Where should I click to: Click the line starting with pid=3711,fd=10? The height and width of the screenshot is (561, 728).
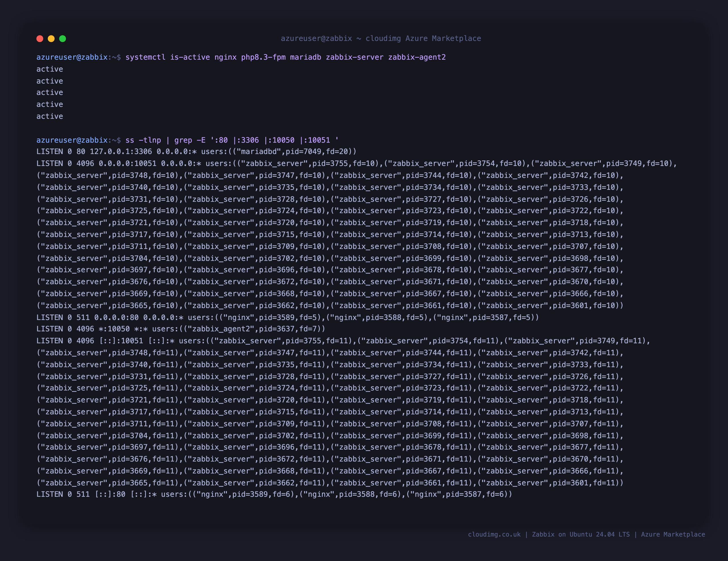pos(330,246)
